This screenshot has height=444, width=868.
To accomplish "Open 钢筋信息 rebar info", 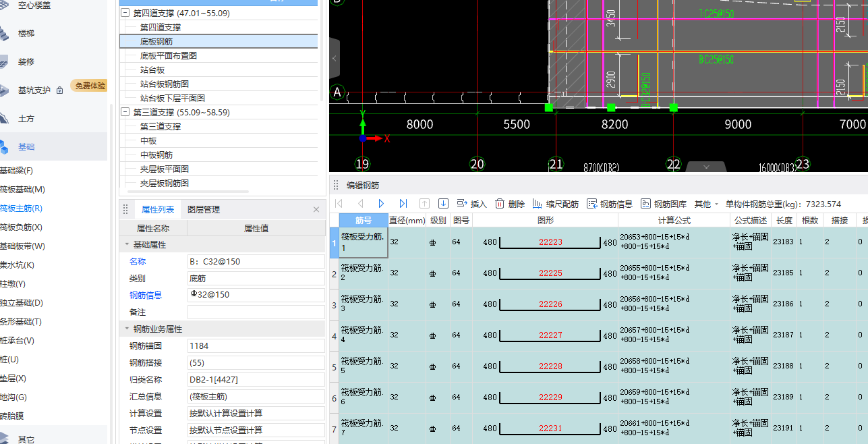I will (x=610, y=204).
